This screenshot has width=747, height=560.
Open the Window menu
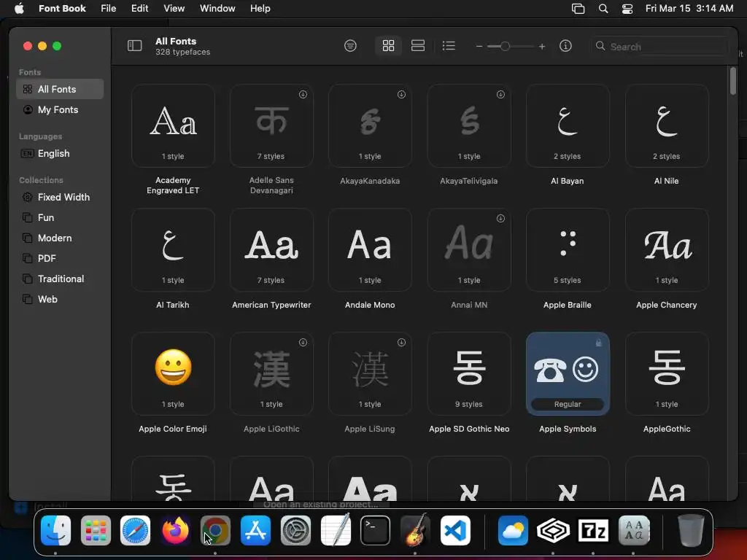[x=217, y=8]
